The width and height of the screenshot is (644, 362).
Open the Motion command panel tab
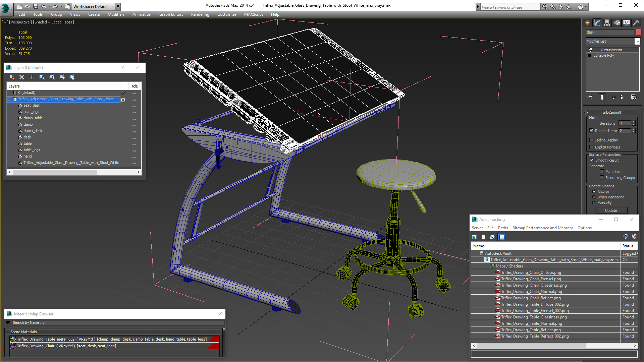tap(617, 23)
